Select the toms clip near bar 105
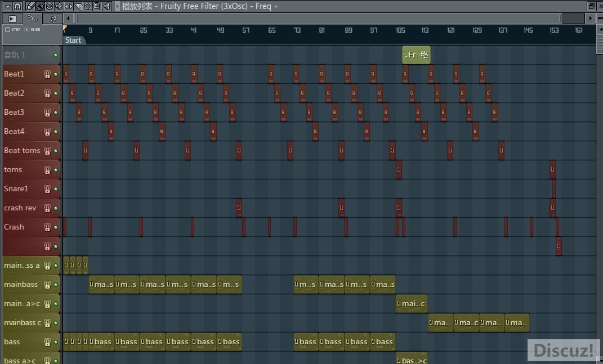The width and height of the screenshot is (603, 364). pyautogui.click(x=399, y=169)
